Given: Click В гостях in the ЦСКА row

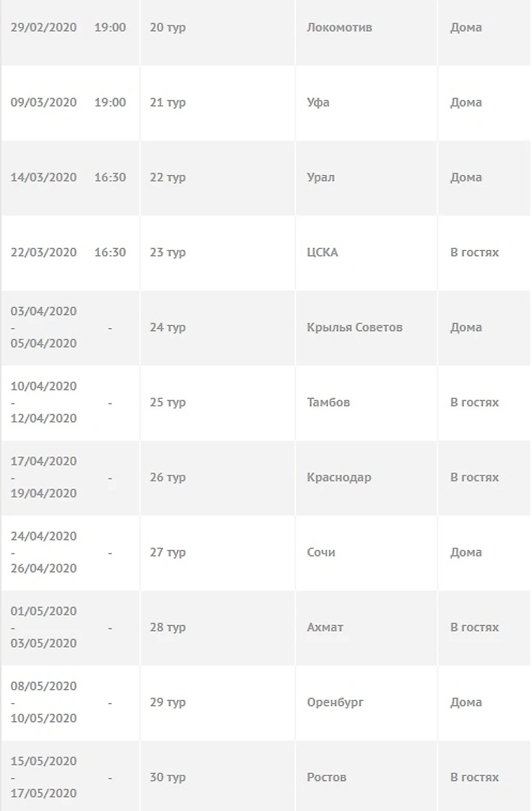Looking at the screenshot, I should 474,253.
